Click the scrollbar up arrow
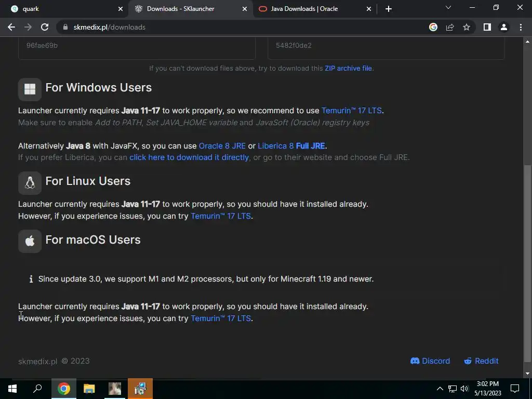This screenshot has height=399, width=532. pyautogui.click(x=527, y=42)
